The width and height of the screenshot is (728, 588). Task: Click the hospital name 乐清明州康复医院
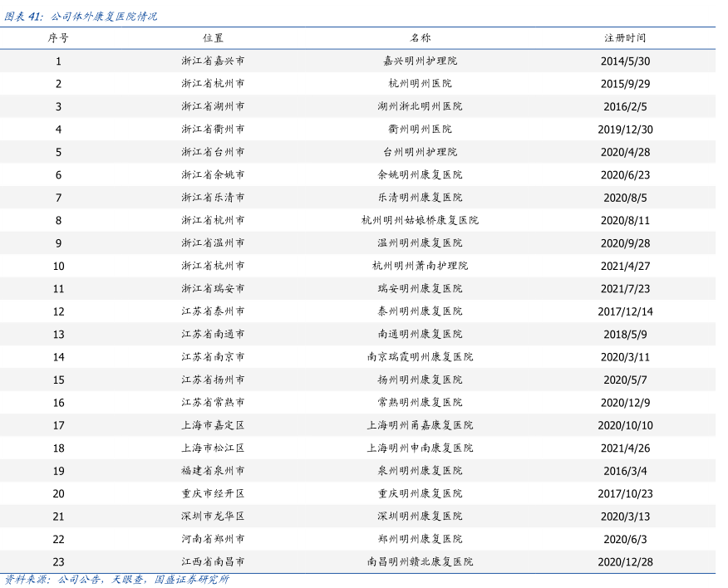pyautogui.click(x=421, y=197)
